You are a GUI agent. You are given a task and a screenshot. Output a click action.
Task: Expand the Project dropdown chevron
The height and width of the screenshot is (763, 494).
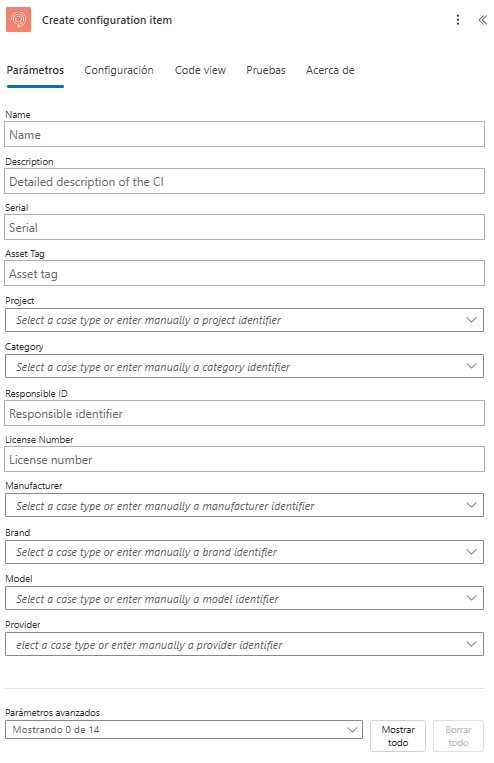pos(471,320)
